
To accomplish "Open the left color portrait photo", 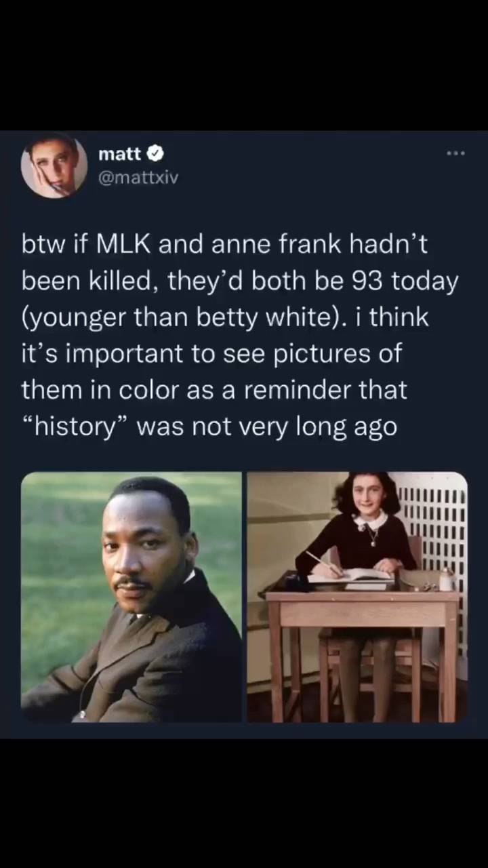I will pos(131,597).
